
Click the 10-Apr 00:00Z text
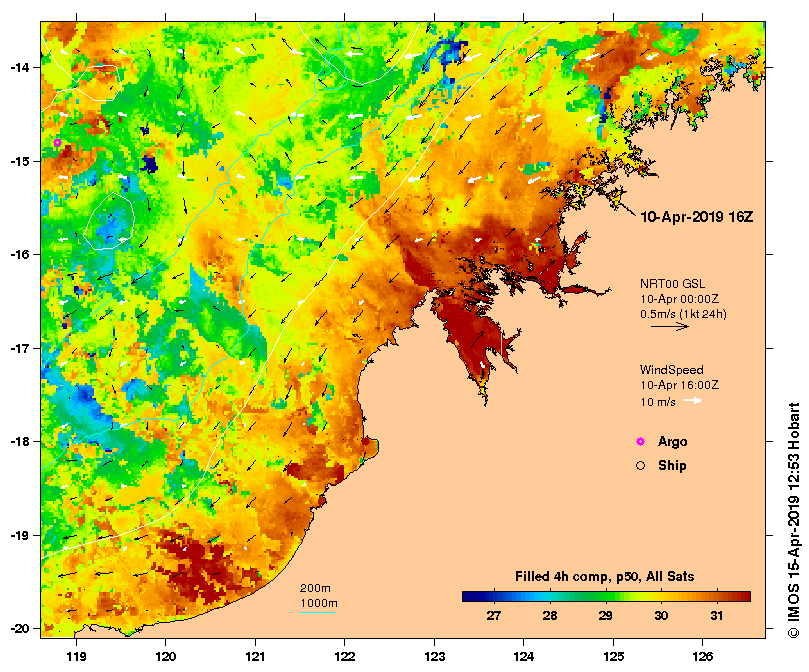tap(679, 299)
